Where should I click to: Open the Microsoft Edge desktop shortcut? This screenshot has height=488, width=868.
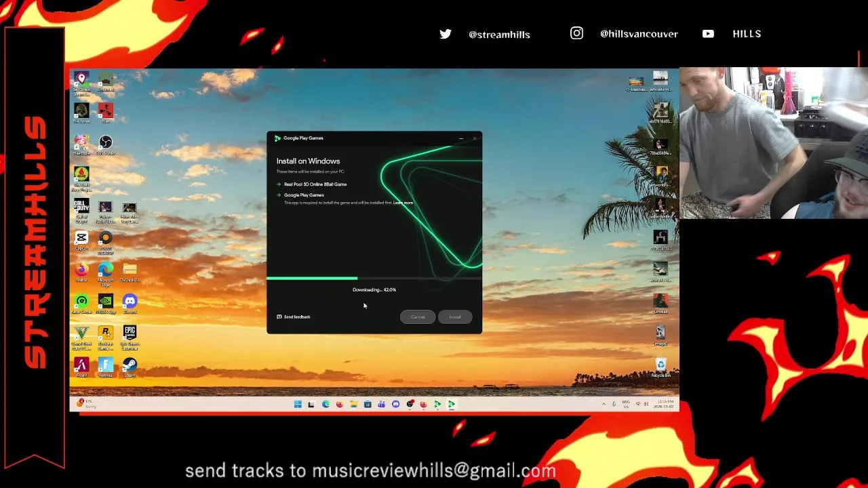[x=106, y=273]
